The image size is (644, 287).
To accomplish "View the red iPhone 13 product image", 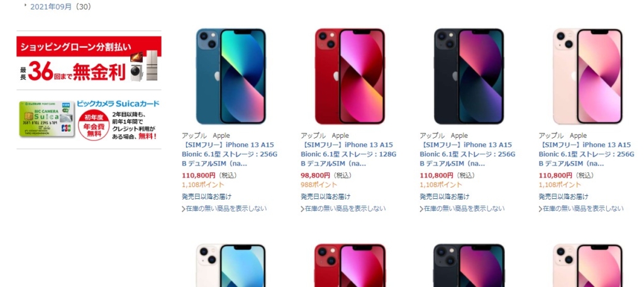I will [x=350, y=77].
